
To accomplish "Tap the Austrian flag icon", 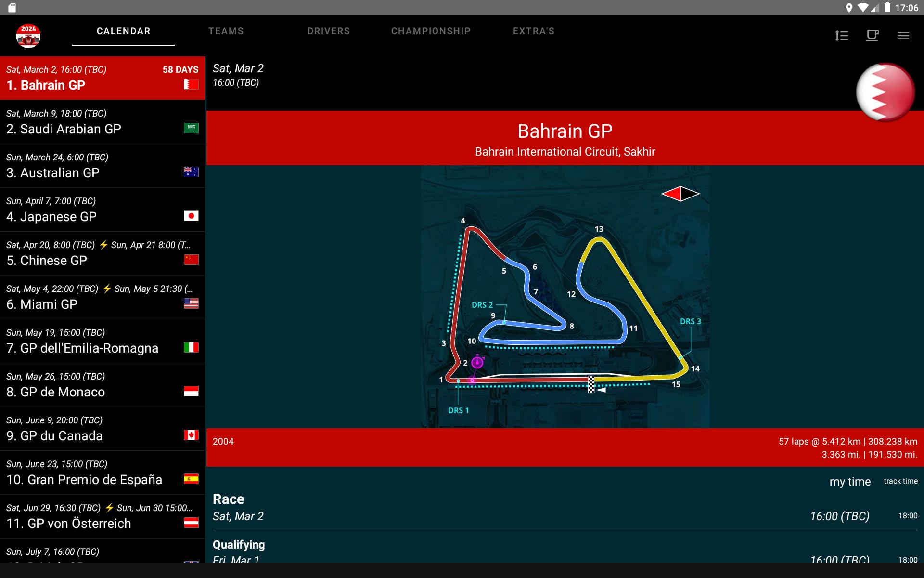I will tap(191, 523).
